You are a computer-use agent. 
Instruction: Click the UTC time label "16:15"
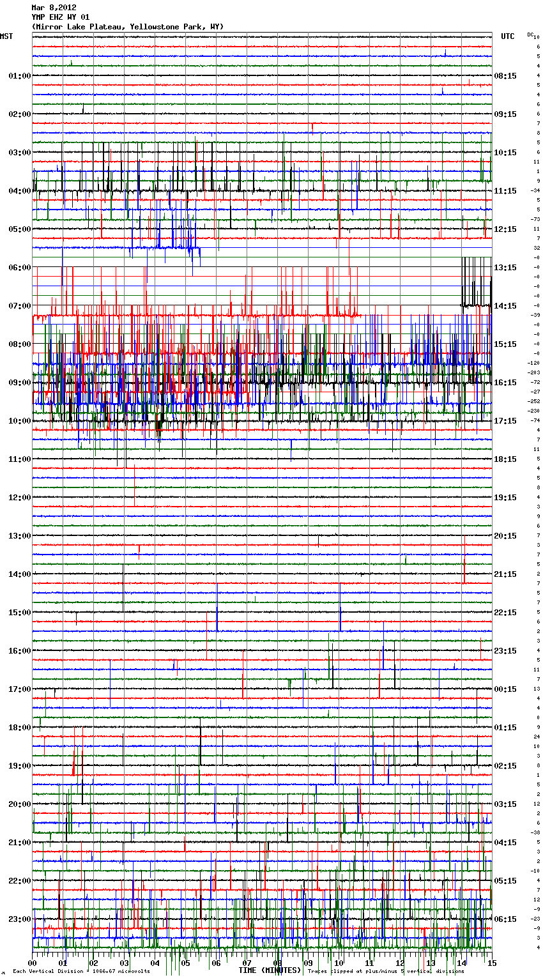(x=505, y=383)
